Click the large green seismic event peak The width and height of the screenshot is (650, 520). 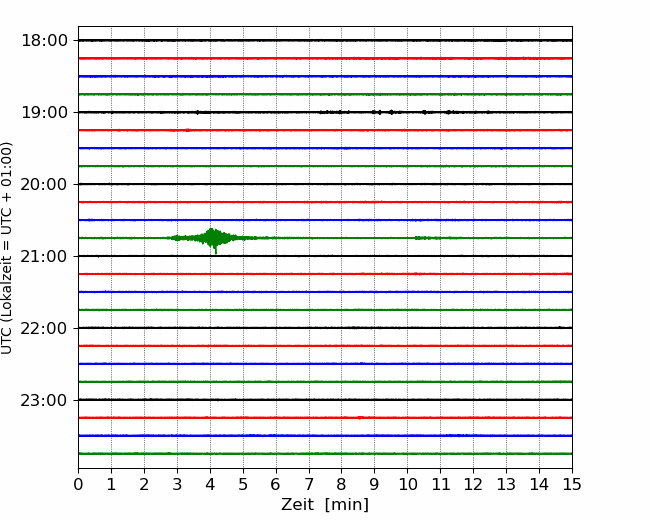coord(212,239)
